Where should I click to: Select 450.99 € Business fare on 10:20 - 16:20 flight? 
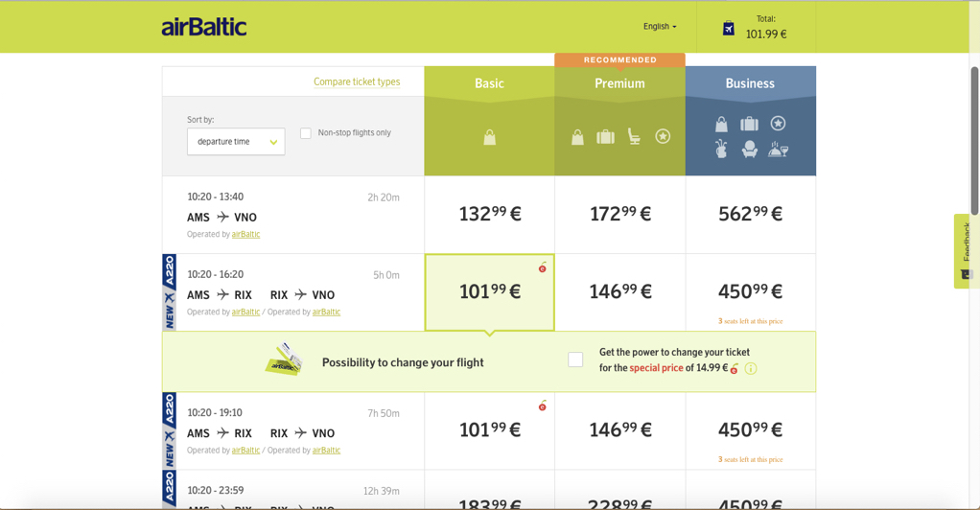click(750, 291)
